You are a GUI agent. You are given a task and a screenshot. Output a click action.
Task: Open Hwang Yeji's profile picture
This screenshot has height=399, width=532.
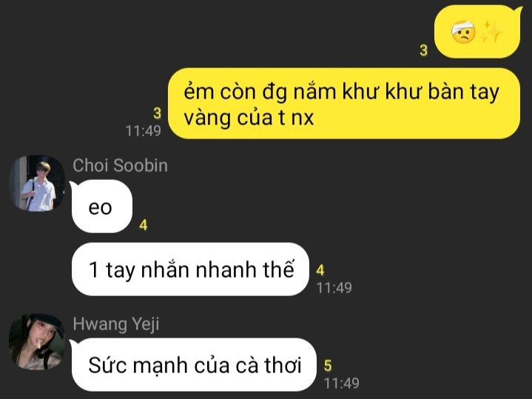37,341
